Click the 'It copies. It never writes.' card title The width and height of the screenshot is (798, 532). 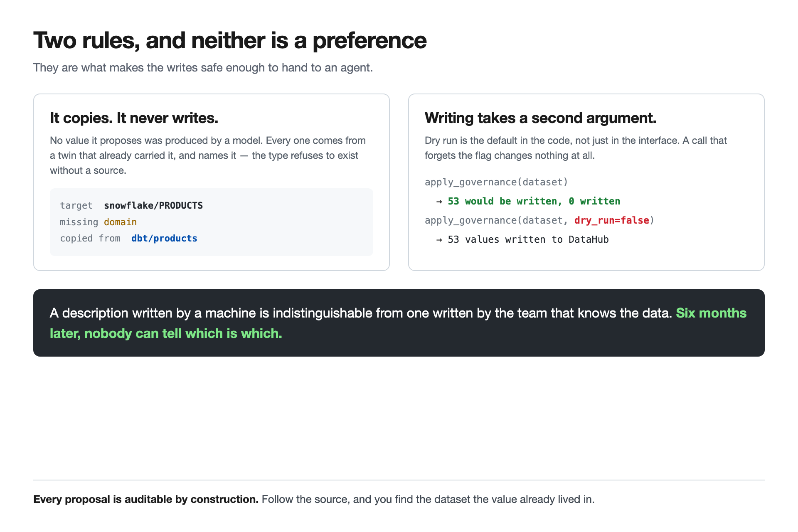[x=134, y=118]
